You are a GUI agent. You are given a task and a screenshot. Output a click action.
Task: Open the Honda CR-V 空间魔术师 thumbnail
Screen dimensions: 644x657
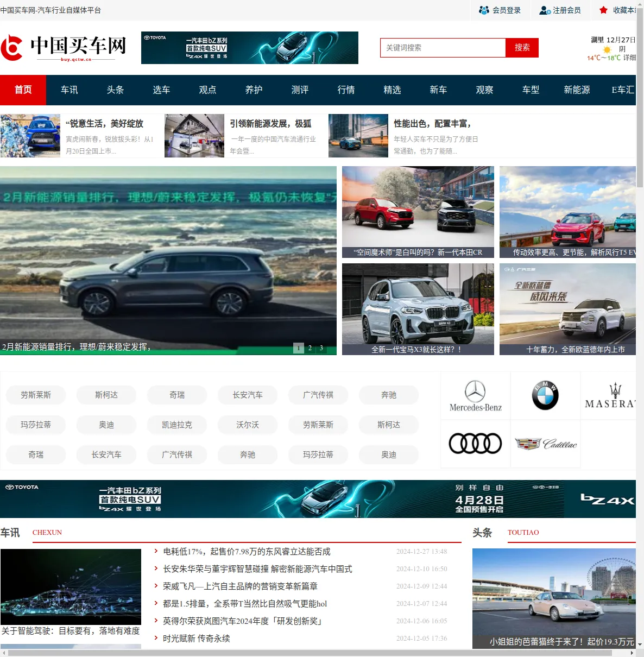(x=418, y=212)
